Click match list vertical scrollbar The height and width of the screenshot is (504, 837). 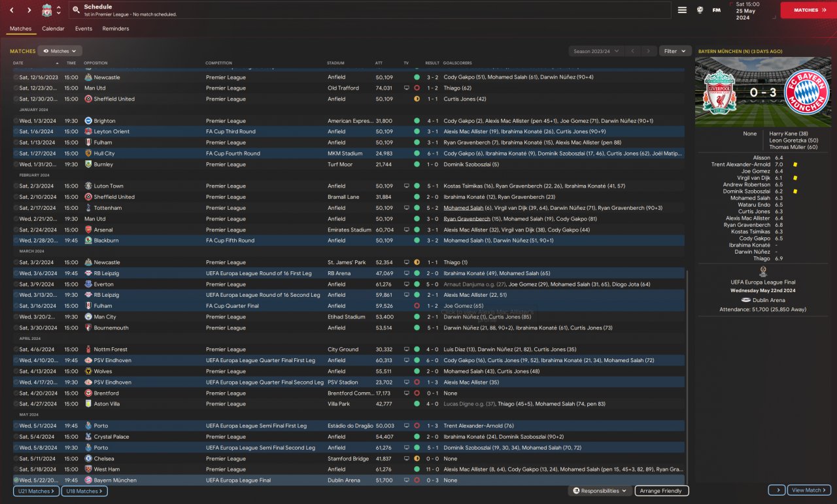pos(687,378)
